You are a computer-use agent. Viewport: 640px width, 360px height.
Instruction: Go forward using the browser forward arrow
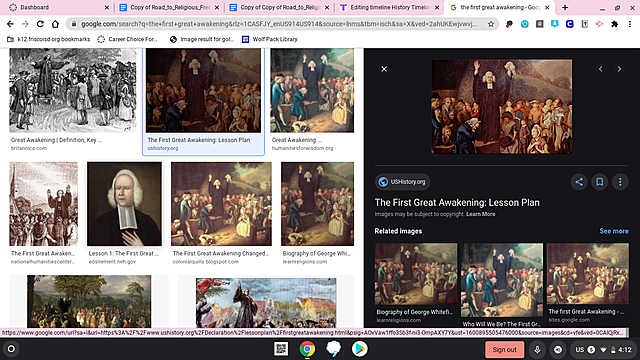(25, 24)
